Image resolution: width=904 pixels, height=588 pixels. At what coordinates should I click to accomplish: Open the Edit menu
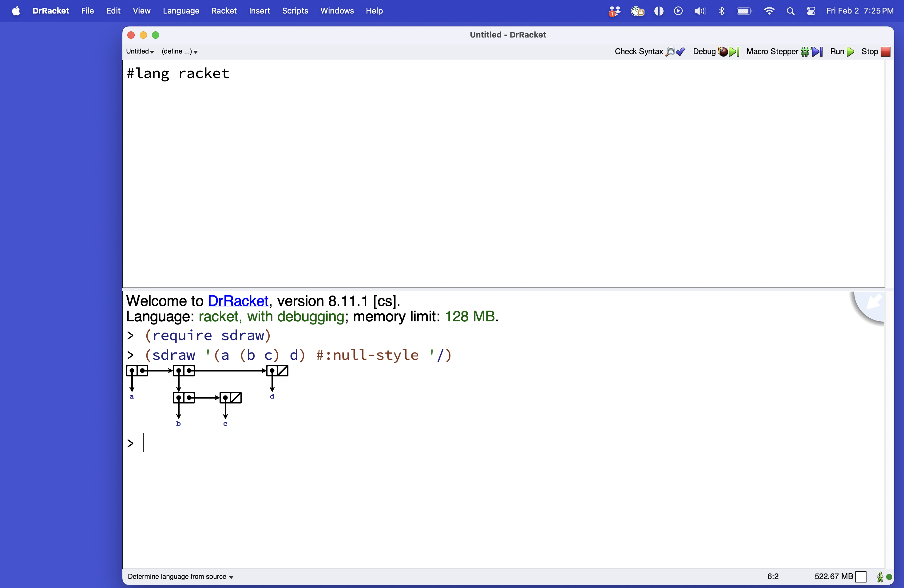[113, 11]
